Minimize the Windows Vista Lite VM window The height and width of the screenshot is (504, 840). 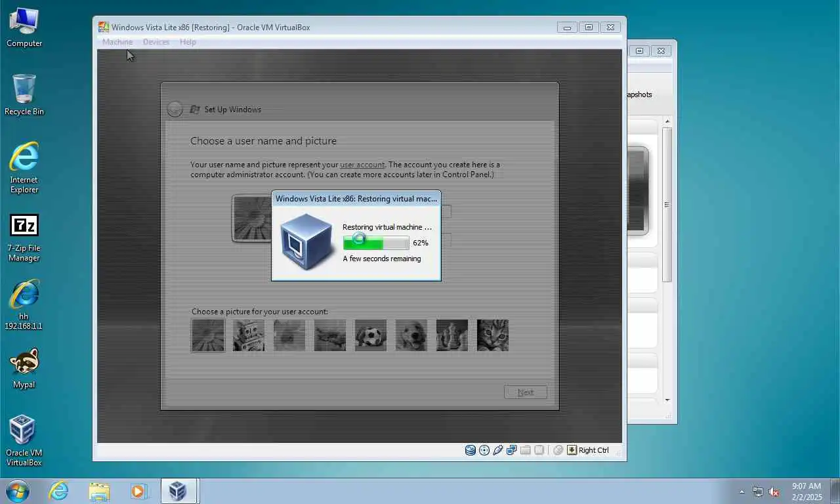(567, 27)
